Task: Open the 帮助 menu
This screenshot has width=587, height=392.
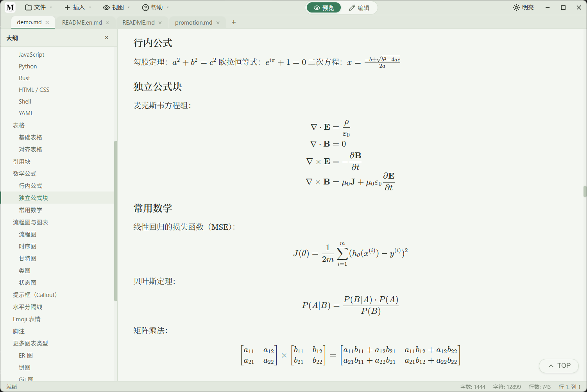Action: pyautogui.click(x=156, y=7)
